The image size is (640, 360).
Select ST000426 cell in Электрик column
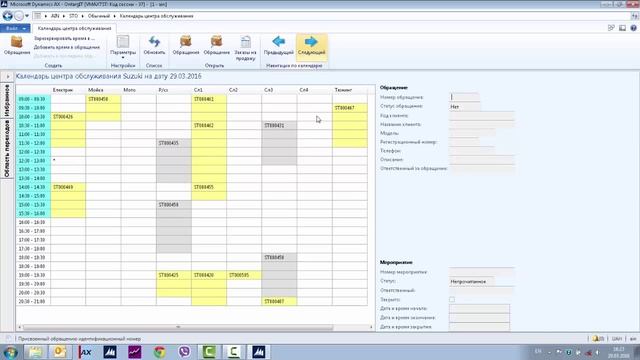pos(68,117)
